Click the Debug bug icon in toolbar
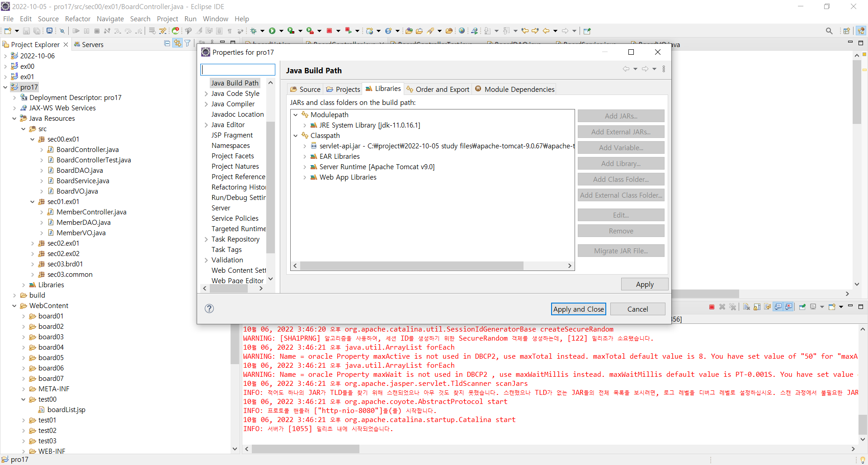The height and width of the screenshot is (465, 868). (x=254, y=31)
